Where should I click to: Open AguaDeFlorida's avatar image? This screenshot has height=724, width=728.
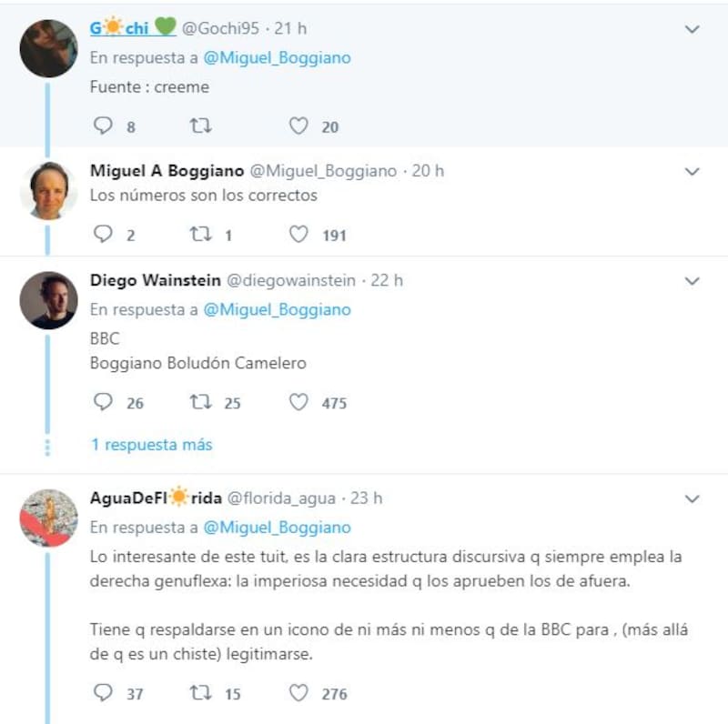coord(48,518)
